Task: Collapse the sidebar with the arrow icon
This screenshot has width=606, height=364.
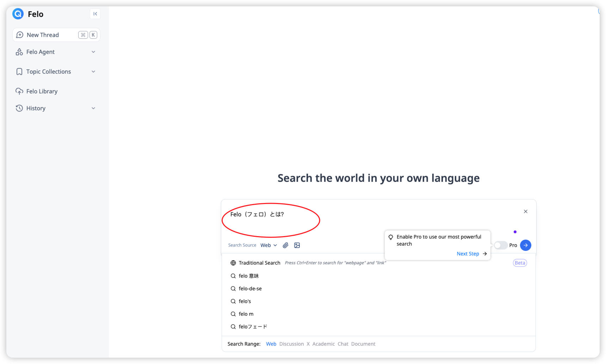Action: click(95, 14)
